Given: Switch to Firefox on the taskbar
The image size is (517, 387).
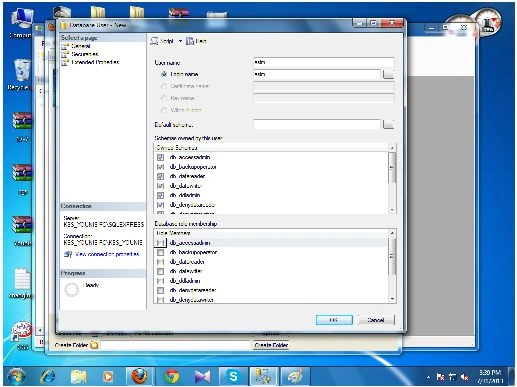Looking at the screenshot, I should pos(139,377).
